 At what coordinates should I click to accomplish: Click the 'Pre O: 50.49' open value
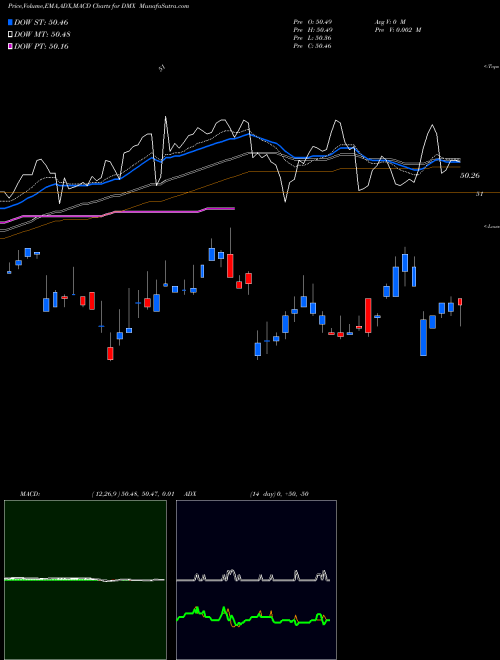coord(314,22)
